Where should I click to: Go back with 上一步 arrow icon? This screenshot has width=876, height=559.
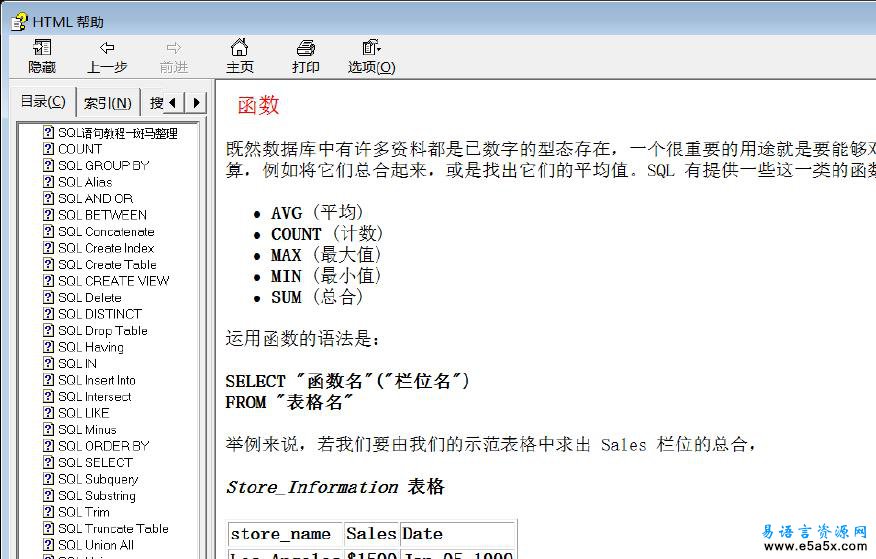107,48
